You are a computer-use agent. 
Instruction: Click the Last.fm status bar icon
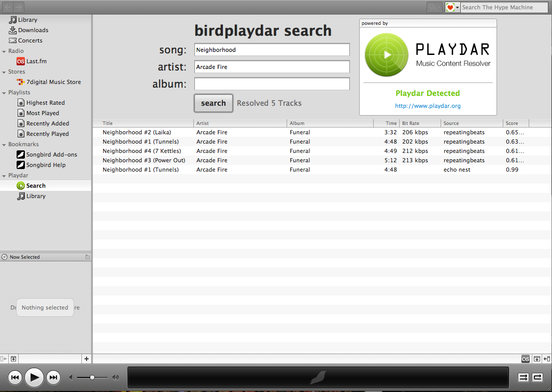(x=525, y=359)
